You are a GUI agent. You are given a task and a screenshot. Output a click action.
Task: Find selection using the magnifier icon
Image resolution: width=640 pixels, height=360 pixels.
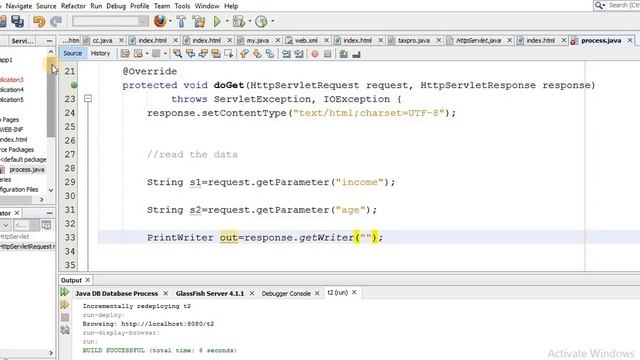click(x=177, y=53)
